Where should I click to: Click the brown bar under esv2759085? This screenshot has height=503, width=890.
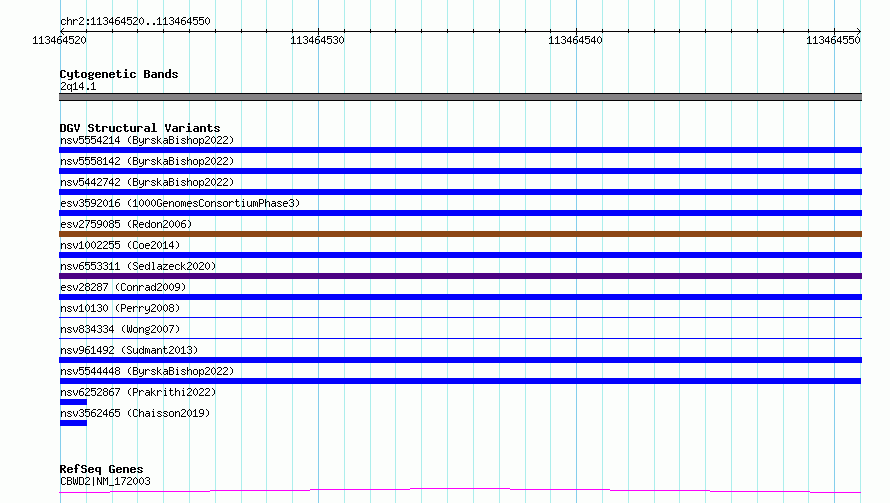pos(460,234)
